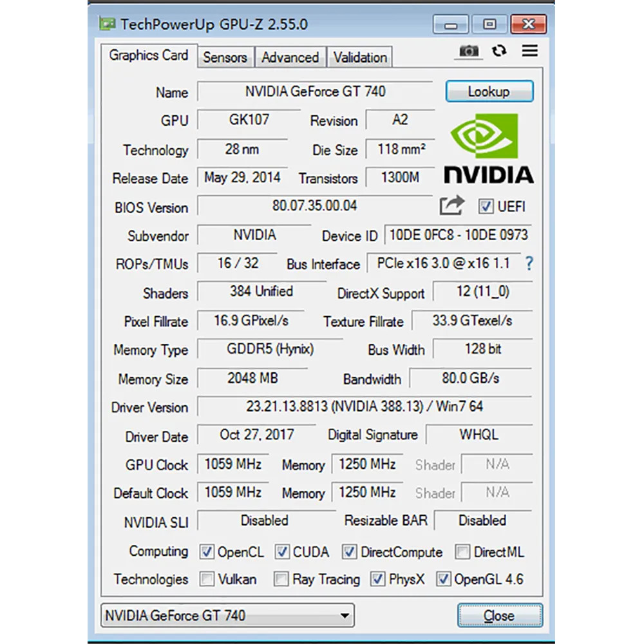Image resolution: width=644 pixels, height=644 pixels.
Task: Click the Technology field 28 nm
Action: (x=242, y=149)
